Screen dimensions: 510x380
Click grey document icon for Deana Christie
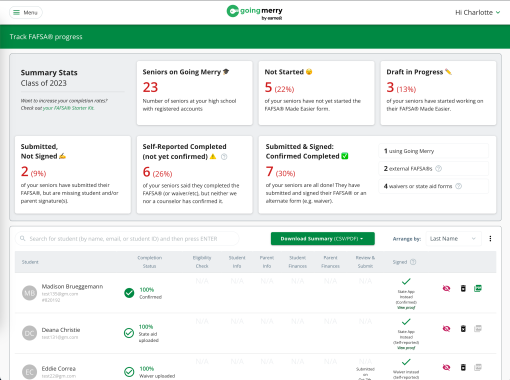[x=478, y=329]
